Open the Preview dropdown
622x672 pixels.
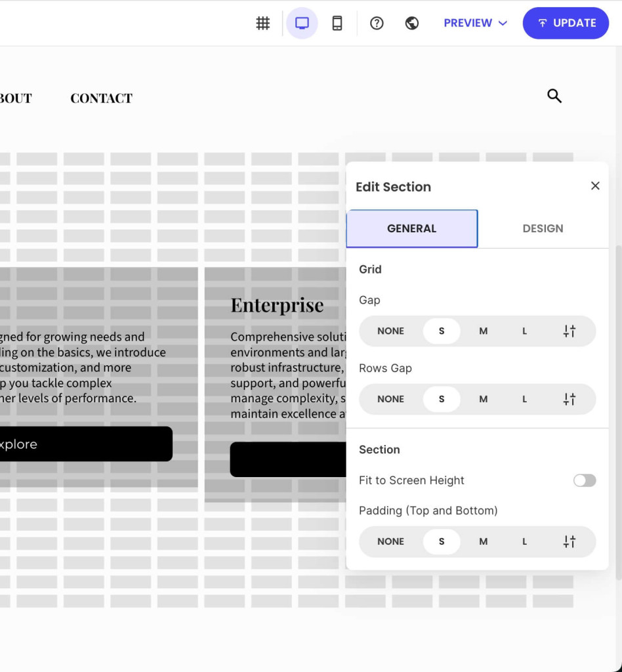pos(475,23)
